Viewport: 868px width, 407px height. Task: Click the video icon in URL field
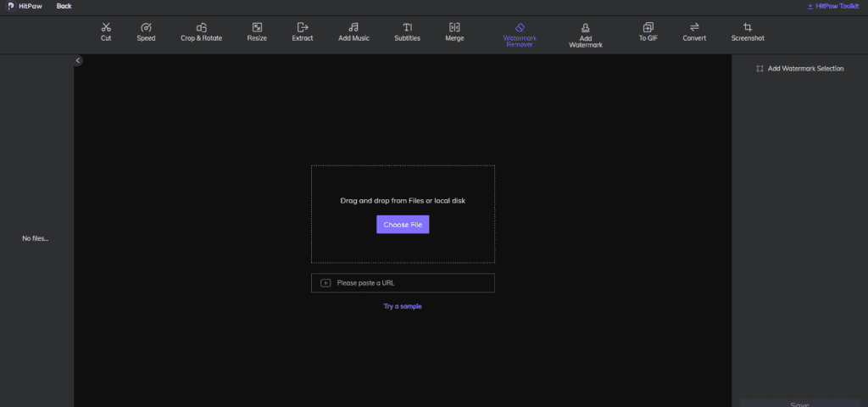(325, 283)
